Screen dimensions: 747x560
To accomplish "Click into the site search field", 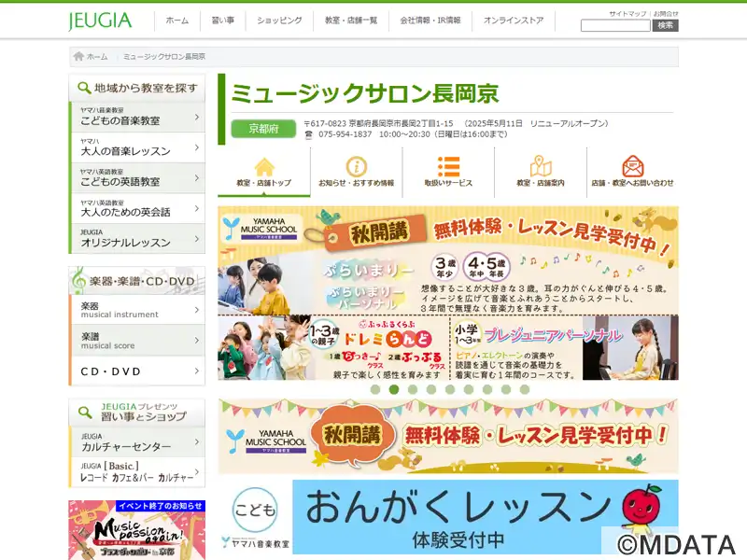I will click(615, 26).
